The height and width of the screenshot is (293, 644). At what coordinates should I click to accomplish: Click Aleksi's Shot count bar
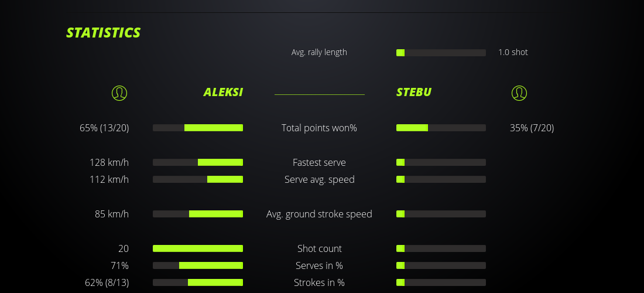pos(198,248)
